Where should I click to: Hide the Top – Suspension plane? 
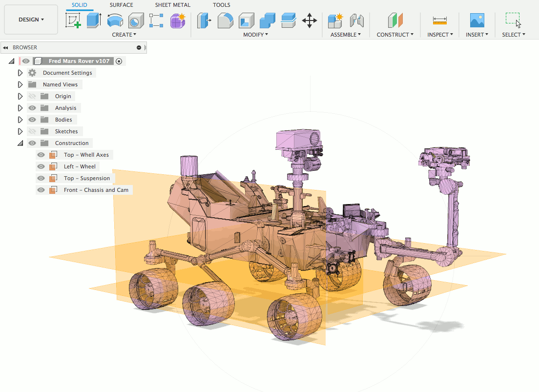point(41,178)
